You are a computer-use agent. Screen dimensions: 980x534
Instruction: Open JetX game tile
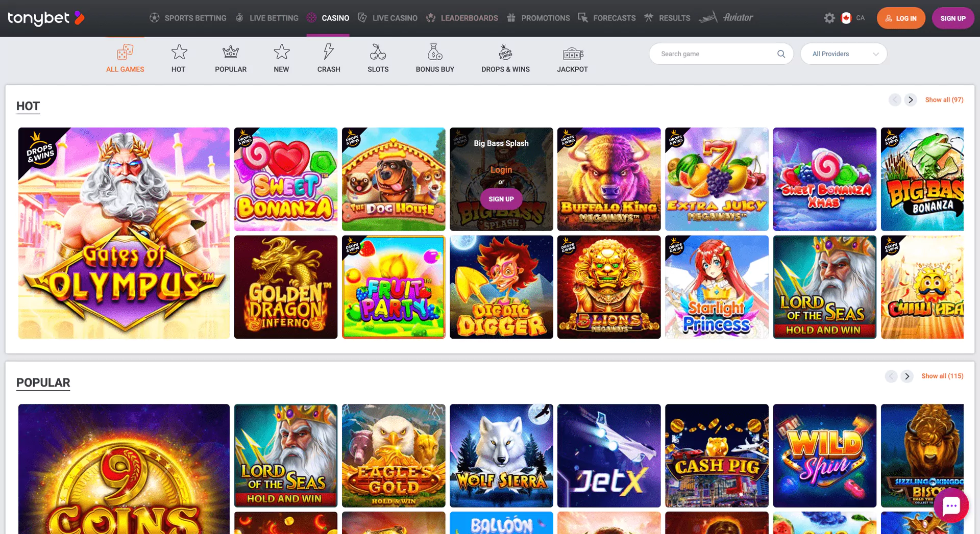point(609,455)
